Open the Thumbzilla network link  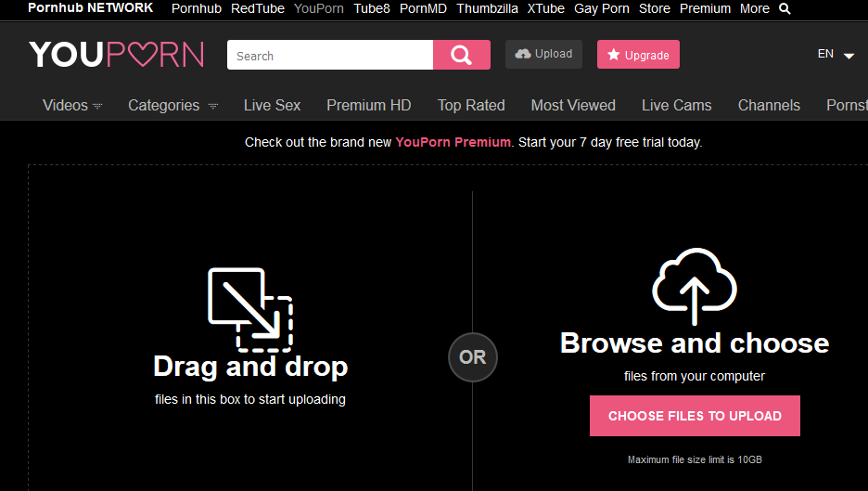[x=487, y=9]
